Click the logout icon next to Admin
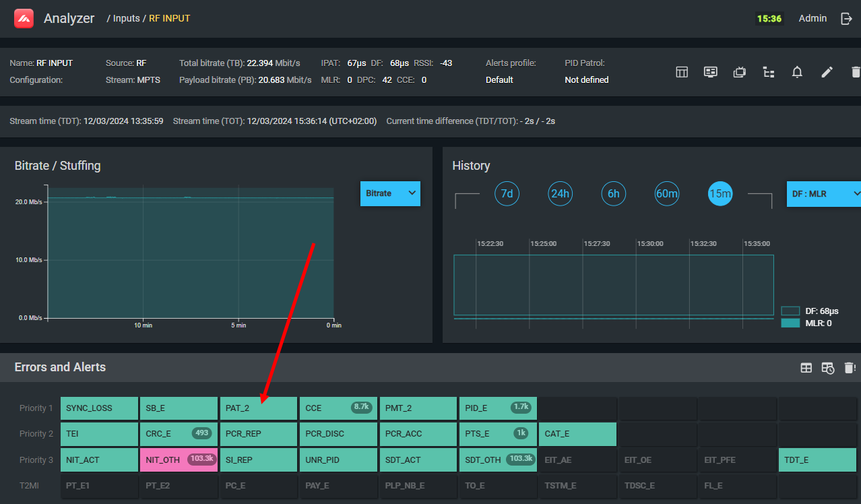This screenshot has width=861, height=504. [847, 18]
